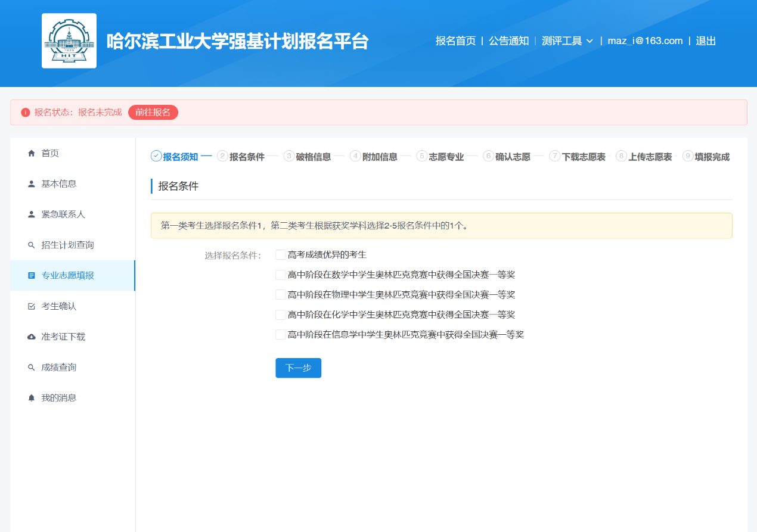Click the HIT university logo
Screen dimensions: 757x532
[69, 41]
